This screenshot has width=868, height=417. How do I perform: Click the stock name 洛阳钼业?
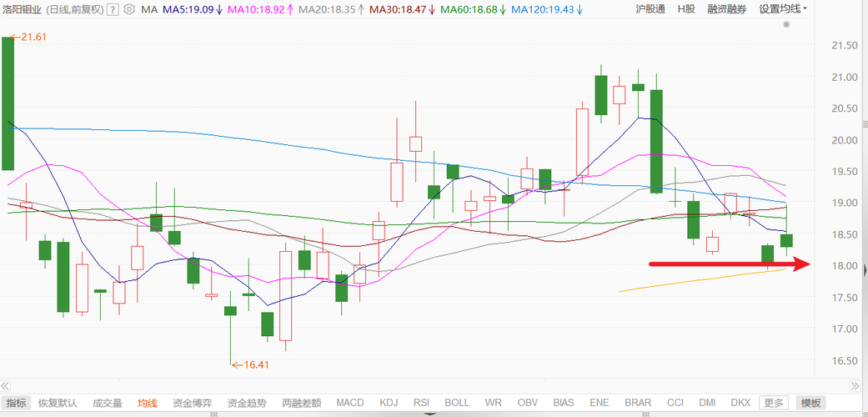coord(23,9)
